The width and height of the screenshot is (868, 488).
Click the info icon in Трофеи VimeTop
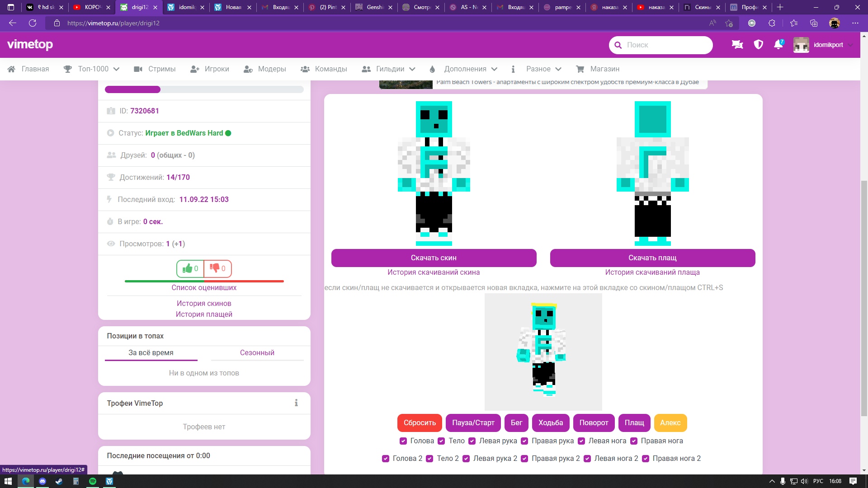(296, 403)
